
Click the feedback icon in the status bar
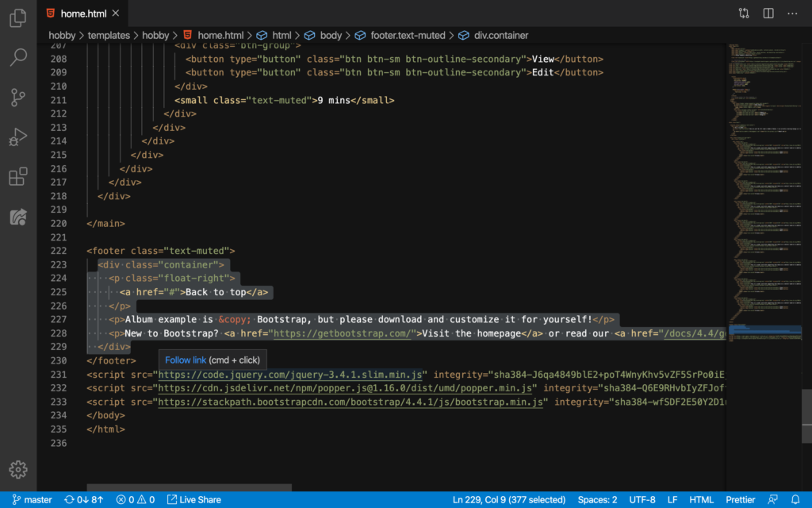point(772,500)
